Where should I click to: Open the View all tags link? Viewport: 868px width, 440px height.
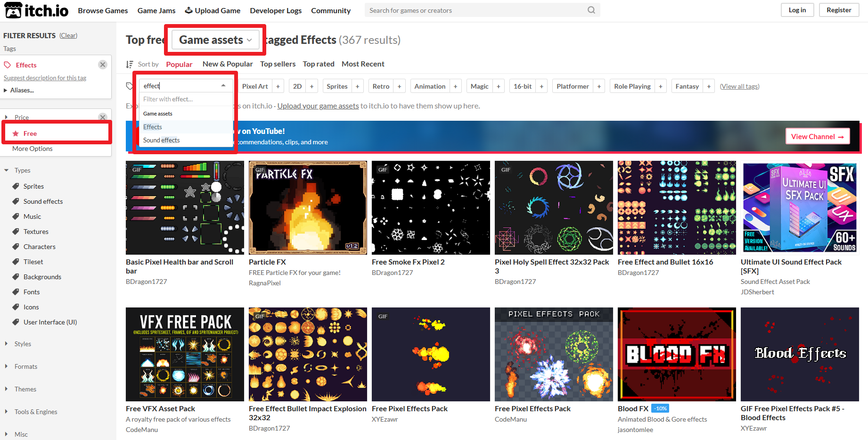point(739,86)
